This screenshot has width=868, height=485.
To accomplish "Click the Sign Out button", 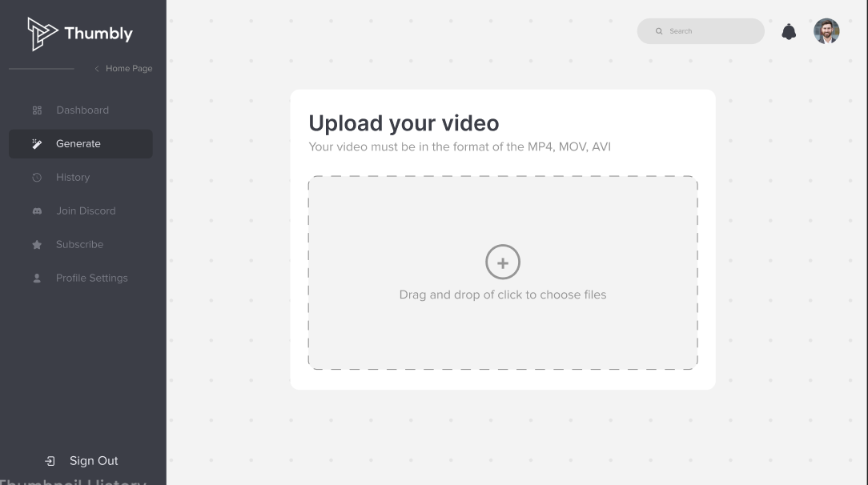I will [82, 461].
